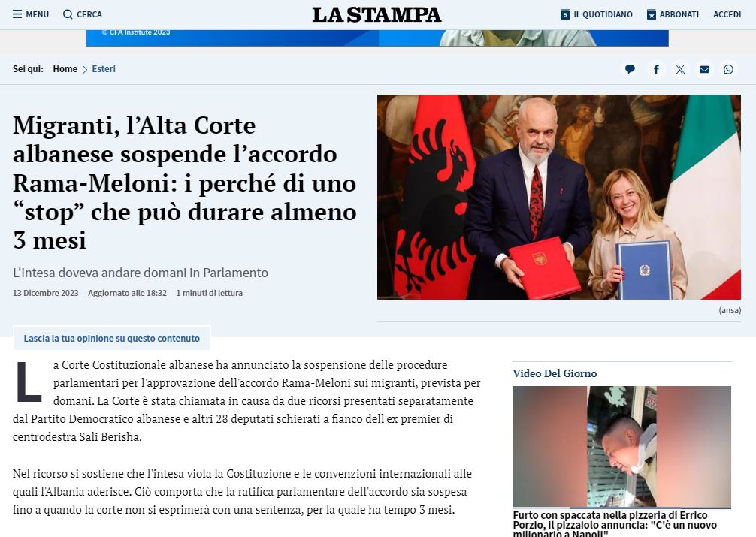Screen dimensions: 756x537
Task: Play the Video Del Giorno thumbnail
Action: [x=621, y=447]
